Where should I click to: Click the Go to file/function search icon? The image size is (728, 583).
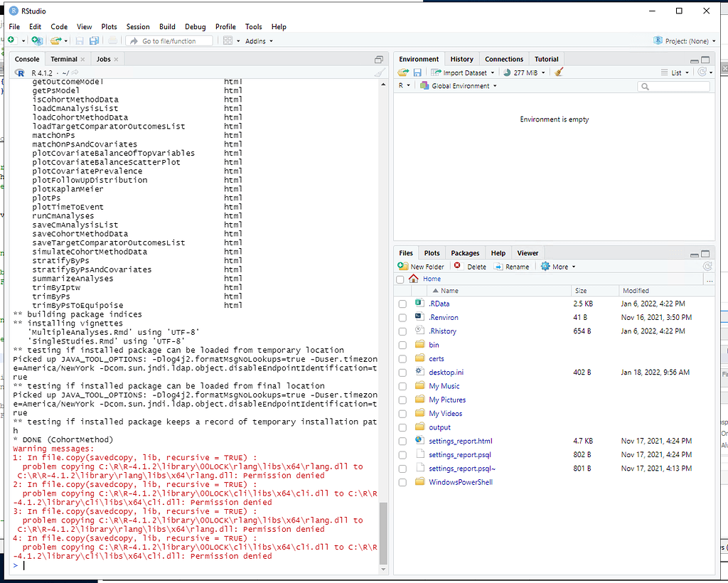[135, 41]
